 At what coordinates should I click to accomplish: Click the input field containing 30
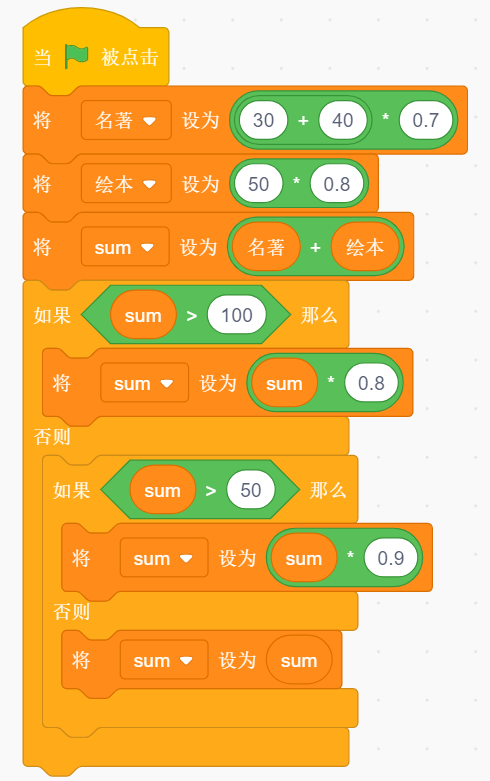pyautogui.click(x=263, y=120)
